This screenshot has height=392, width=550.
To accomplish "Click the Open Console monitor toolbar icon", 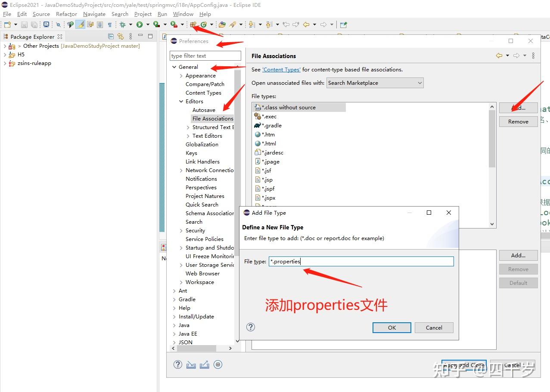I will click(46, 25).
